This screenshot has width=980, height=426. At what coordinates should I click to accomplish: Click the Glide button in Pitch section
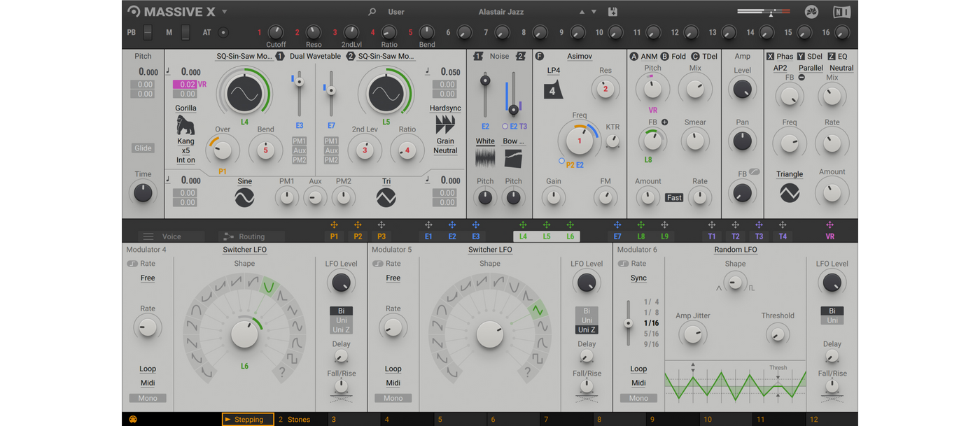tap(143, 148)
